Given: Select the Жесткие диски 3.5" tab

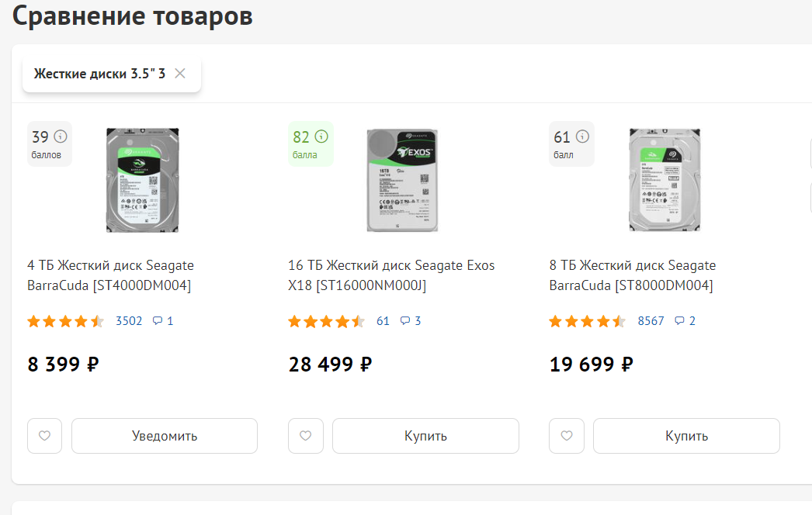Looking at the screenshot, I should [99, 74].
